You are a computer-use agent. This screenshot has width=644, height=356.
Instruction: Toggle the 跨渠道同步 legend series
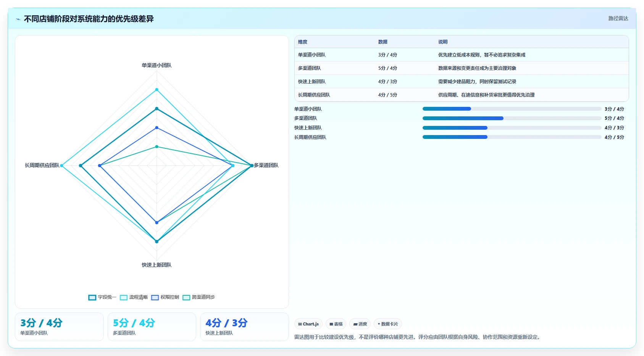point(199,297)
